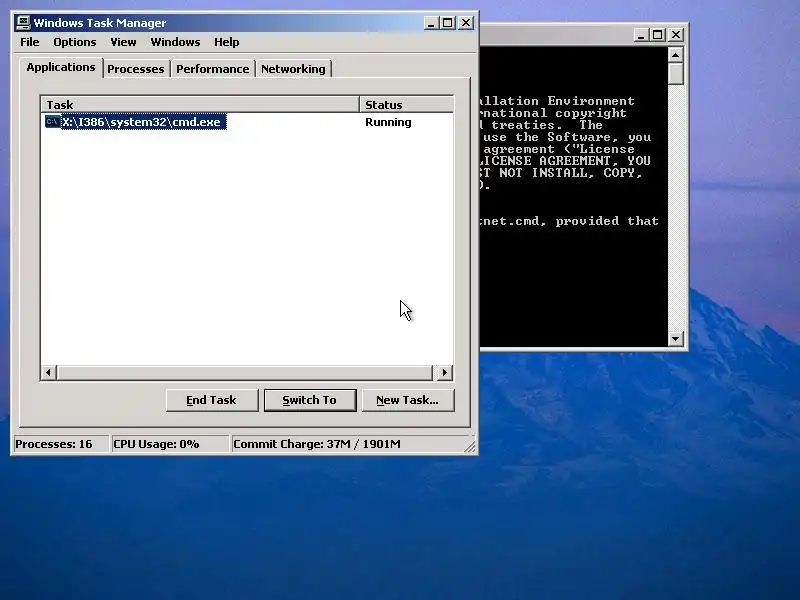
Task: Sort by the Status column header
Action: pyautogui.click(x=407, y=105)
